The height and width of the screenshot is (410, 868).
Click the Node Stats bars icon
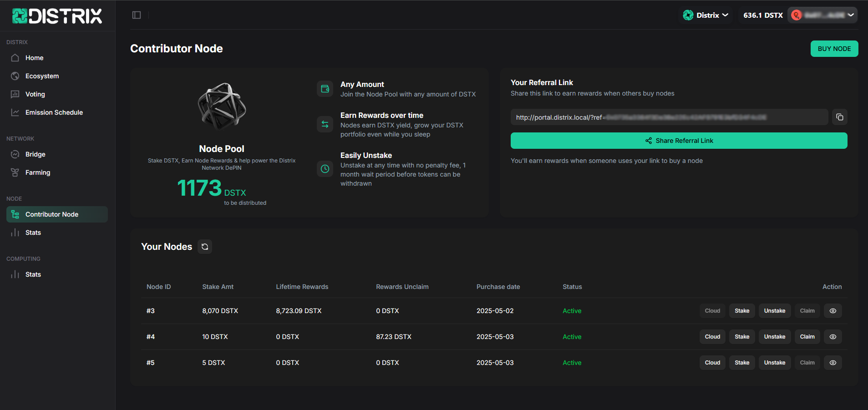click(15, 233)
